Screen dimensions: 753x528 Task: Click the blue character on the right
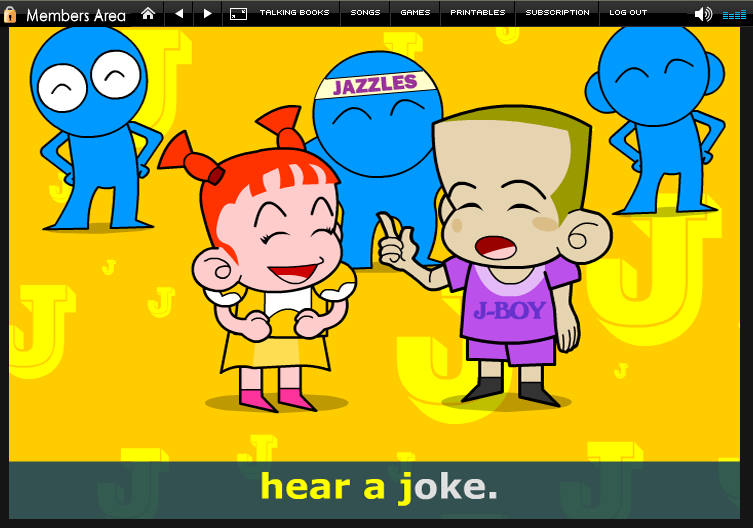tap(660, 110)
